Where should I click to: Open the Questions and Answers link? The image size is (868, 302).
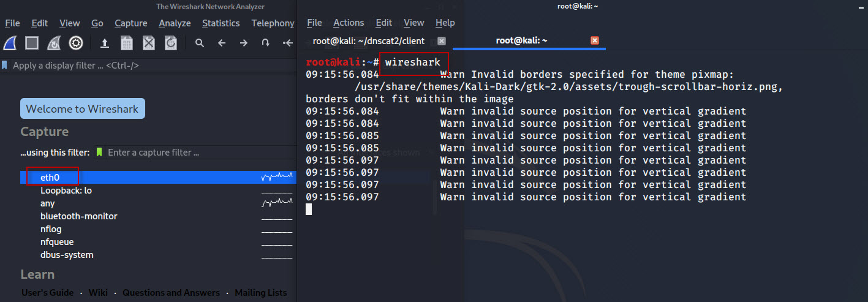171,293
